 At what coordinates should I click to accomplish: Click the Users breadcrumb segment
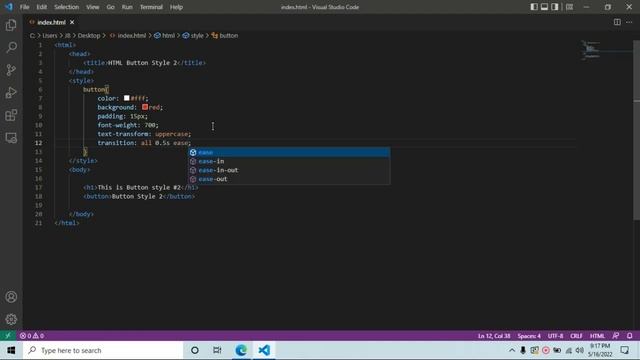click(x=50, y=36)
